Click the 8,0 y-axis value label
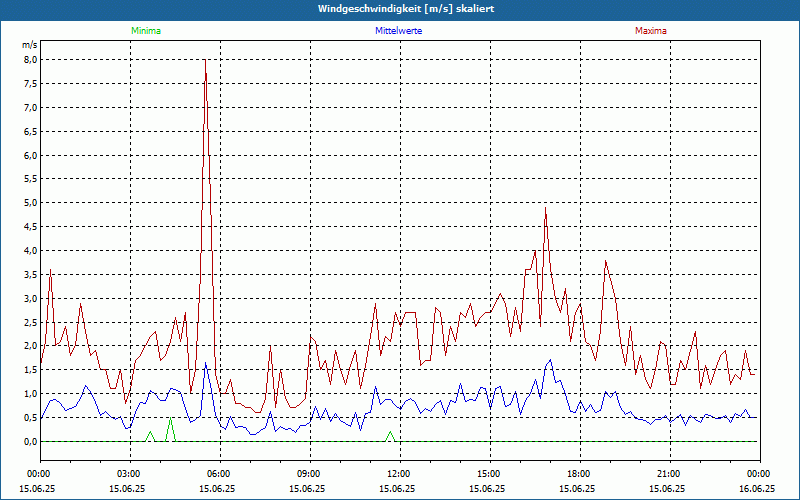This screenshot has height=500, width=800. tap(30, 59)
